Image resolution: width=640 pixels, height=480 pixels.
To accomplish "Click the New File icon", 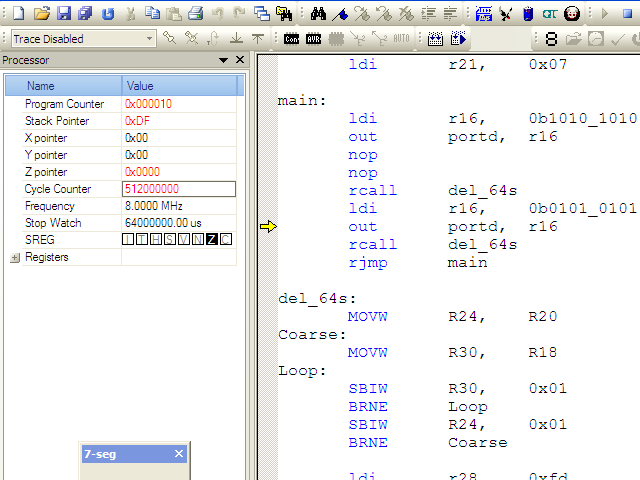I will coord(17,14).
